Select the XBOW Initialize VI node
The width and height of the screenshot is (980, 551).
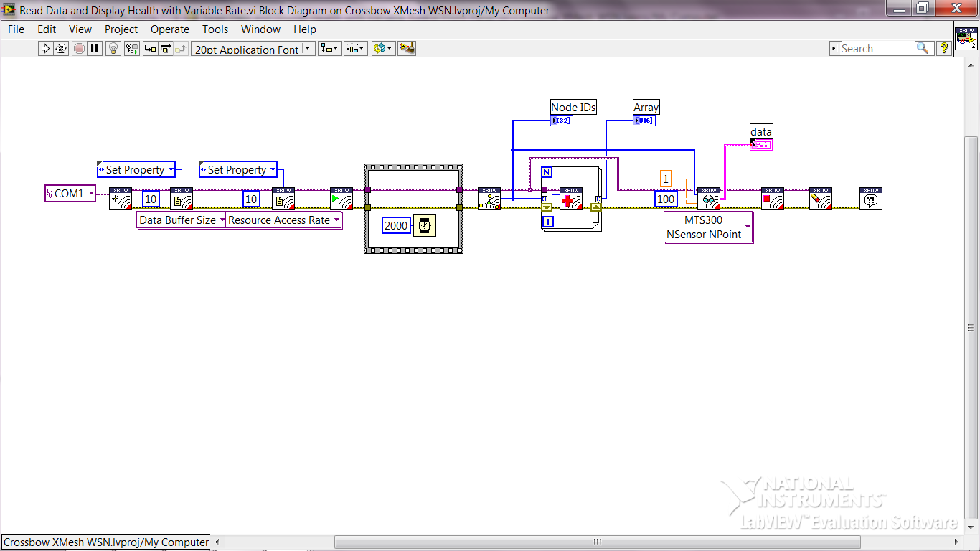pos(121,198)
